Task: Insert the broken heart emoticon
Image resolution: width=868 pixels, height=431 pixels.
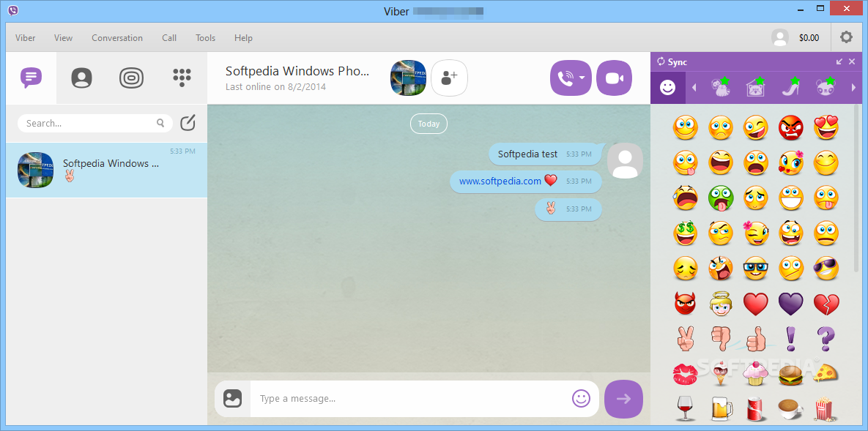Action: pos(826,304)
